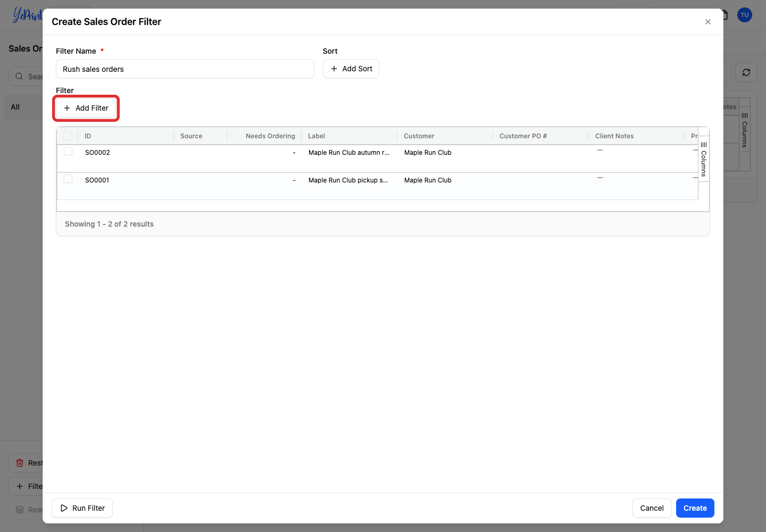Image resolution: width=766 pixels, height=532 pixels.
Task: Open the Add Filter dropdown
Action: (x=86, y=108)
